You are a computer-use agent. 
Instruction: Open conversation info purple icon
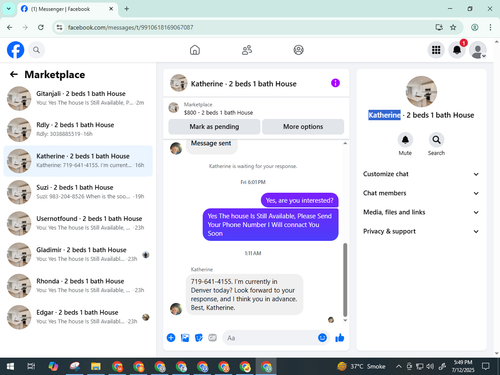(335, 83)
